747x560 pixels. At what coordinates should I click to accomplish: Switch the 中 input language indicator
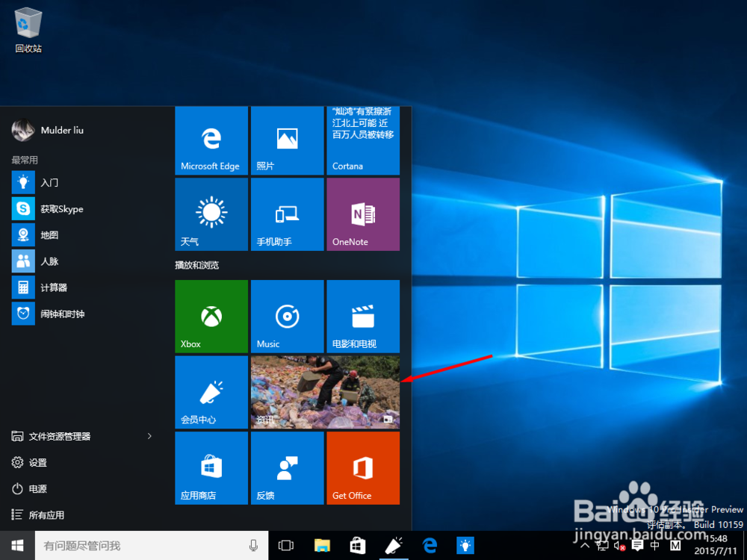[655, 546]
